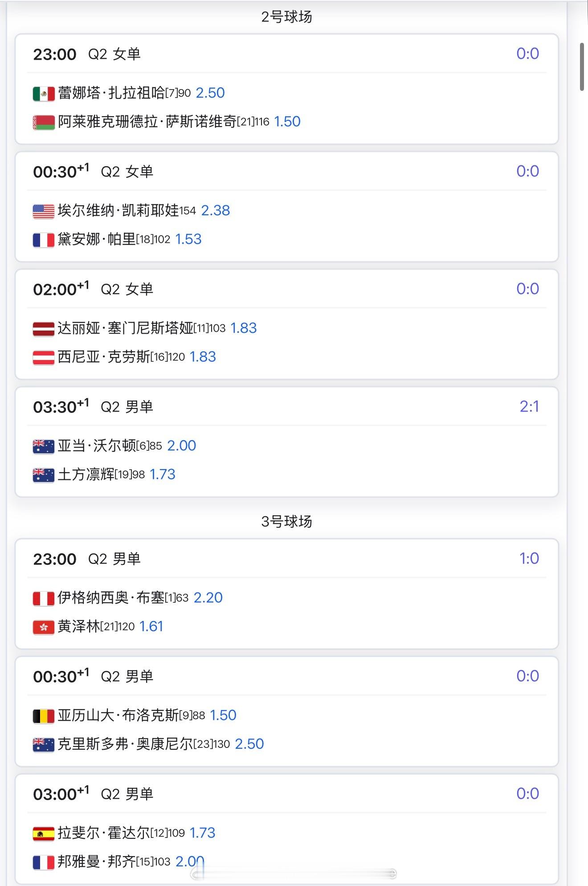Click the 2:1 head-to-head score
This screenshot has height=886, width=588.
529,407
